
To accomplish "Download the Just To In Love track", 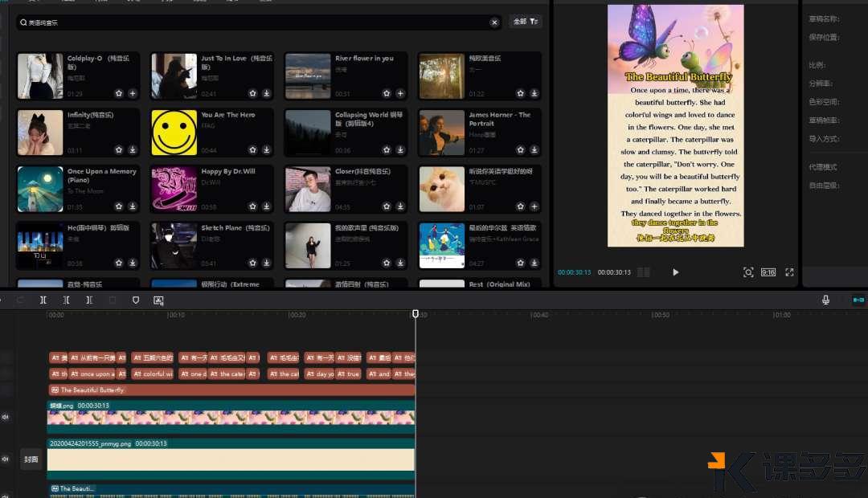I will [266, 93].
